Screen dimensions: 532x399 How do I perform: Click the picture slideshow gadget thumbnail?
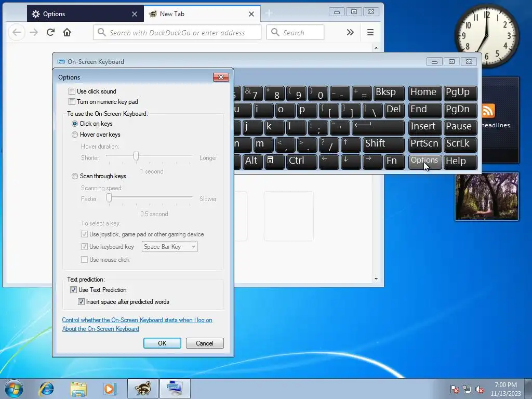click(x=487, y=196)
